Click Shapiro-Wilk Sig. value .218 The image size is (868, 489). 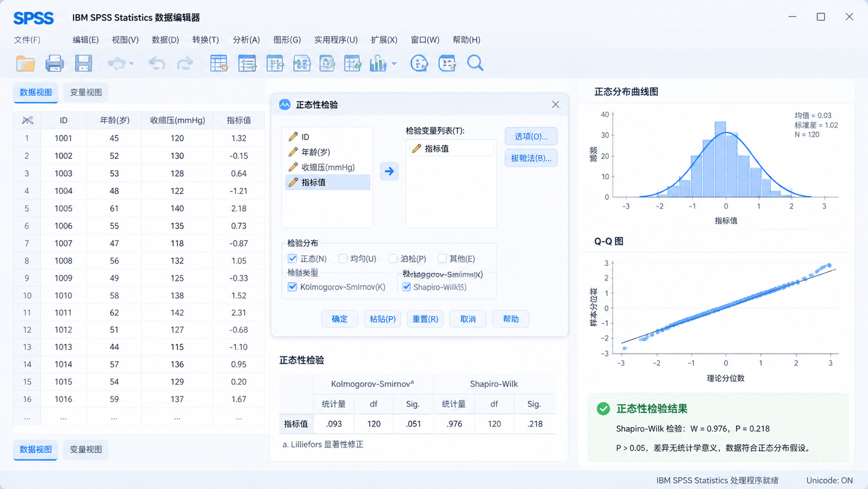click(535, 424)
